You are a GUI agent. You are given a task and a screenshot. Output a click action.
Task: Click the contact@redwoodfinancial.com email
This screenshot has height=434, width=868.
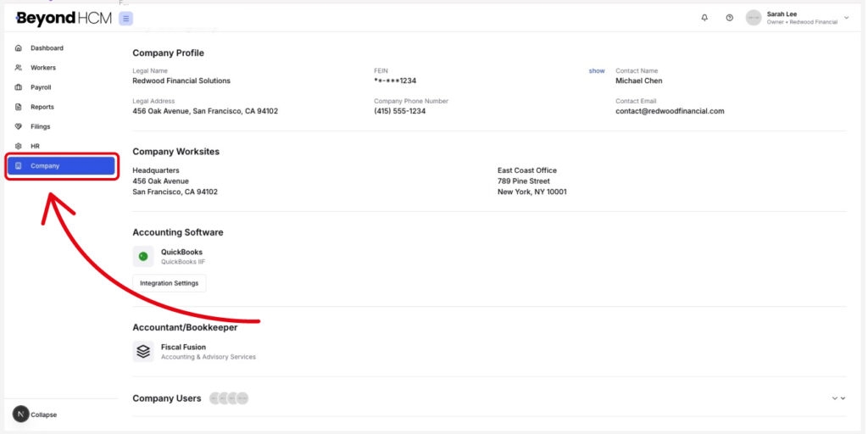click(670, 111)
